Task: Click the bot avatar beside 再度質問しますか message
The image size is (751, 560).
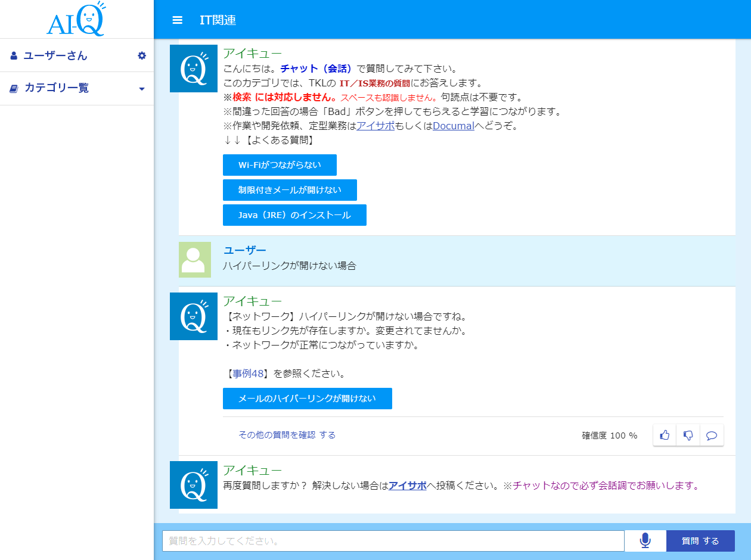Action: click(194, 485)
